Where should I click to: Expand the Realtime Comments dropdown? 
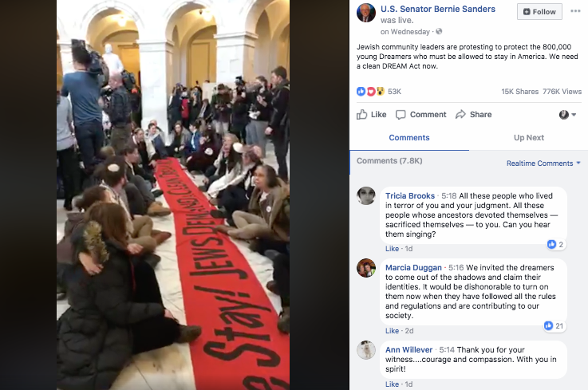pos(543,163)
